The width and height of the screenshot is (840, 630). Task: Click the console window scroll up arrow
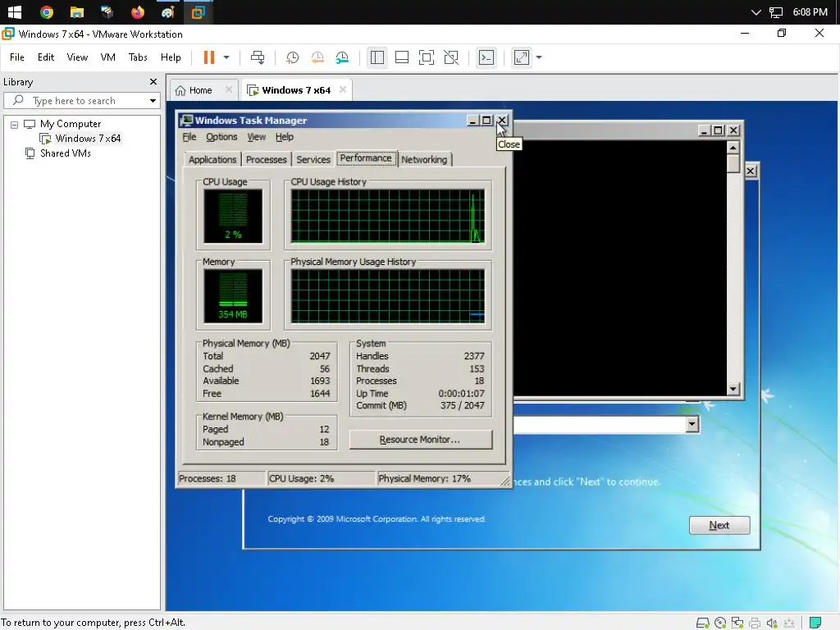point(733,148)
